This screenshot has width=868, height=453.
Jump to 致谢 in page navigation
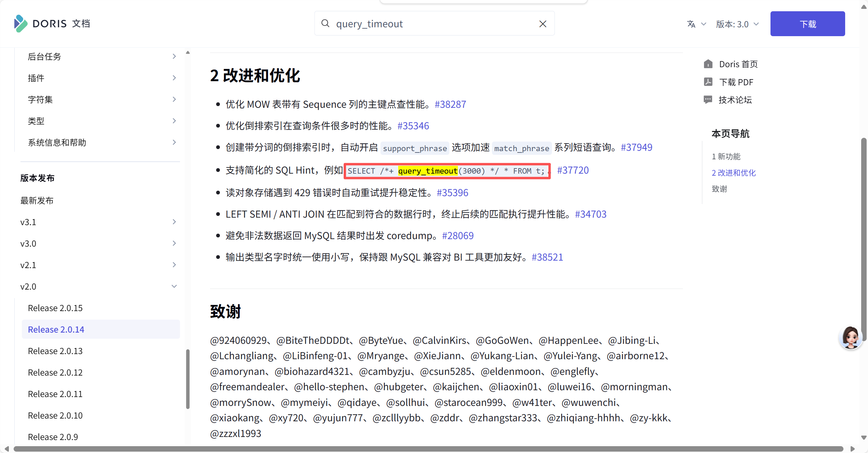coord(719,189)
